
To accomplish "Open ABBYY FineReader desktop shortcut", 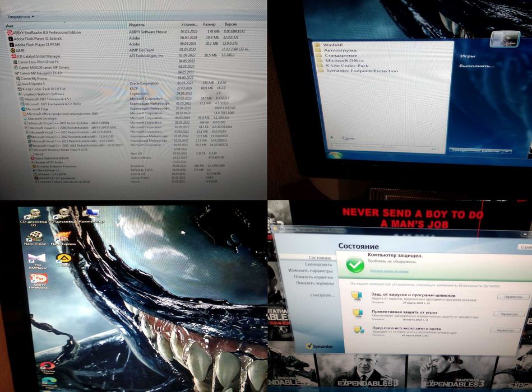I will (x=39, y=281).
